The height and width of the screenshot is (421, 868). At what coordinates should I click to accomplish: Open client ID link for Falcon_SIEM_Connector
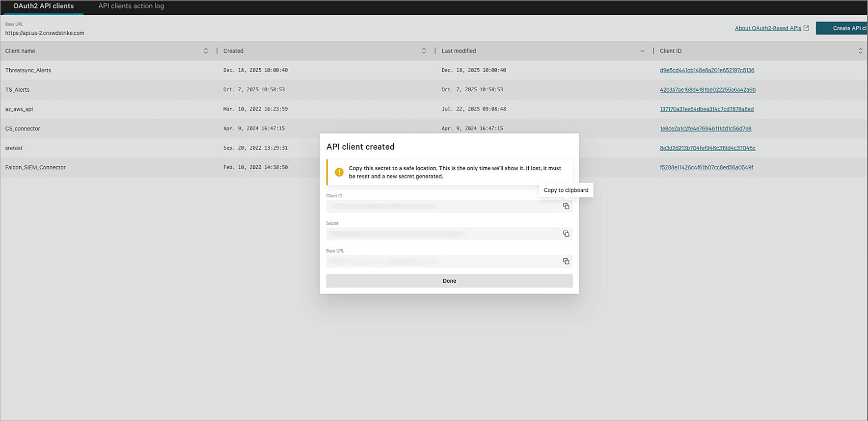706,168
